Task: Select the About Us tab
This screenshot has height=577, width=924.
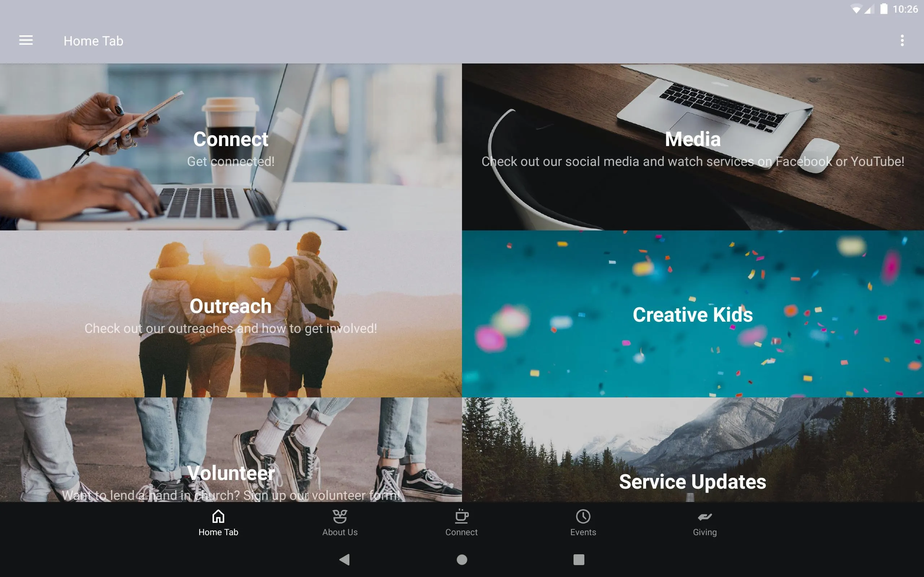Action: point(340,522)
